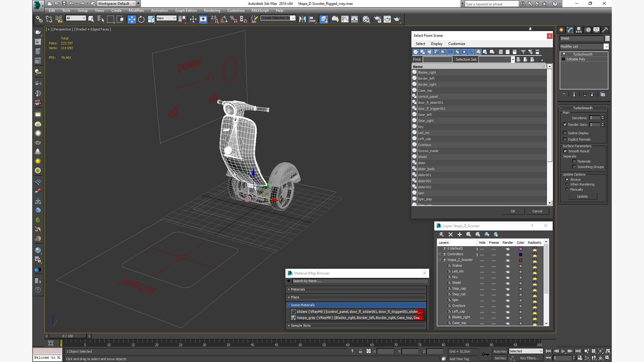644x362 pixels.
Task: Open the MAXScript menu
Action: (x=260, y=11)
